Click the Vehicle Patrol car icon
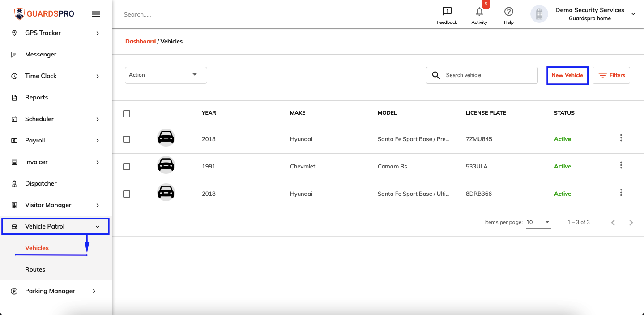644x315 pixels. click(x=14, y=226)
